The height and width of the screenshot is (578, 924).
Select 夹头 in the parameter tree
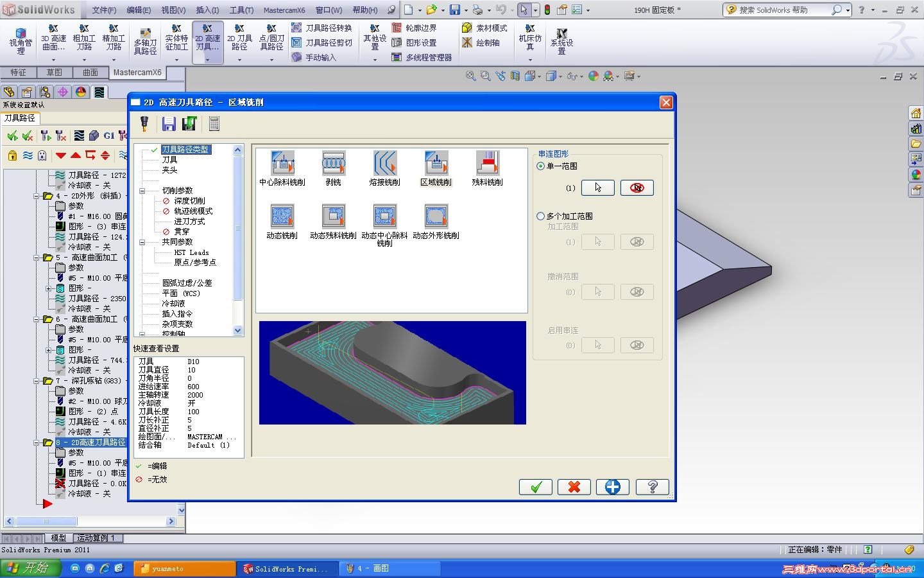169,170
